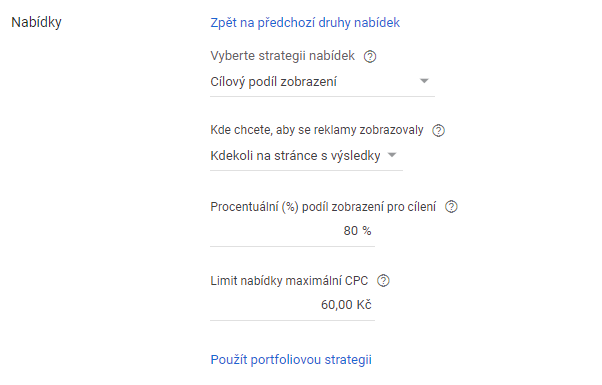Click help icon next to Kde chcete, aby se reklamy zobrazovaly

(x=438, y=131)
